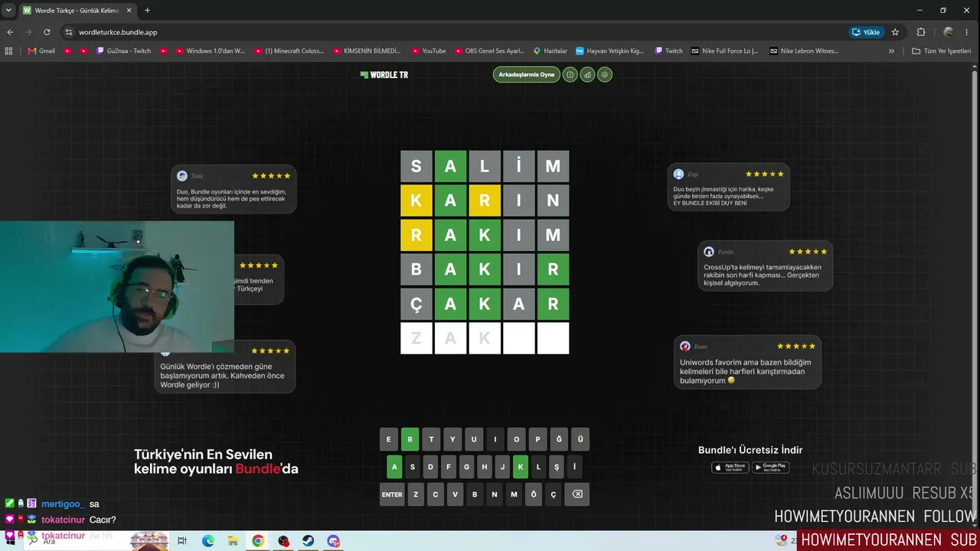Tap the green A key on the keyboard

point(394,467)
